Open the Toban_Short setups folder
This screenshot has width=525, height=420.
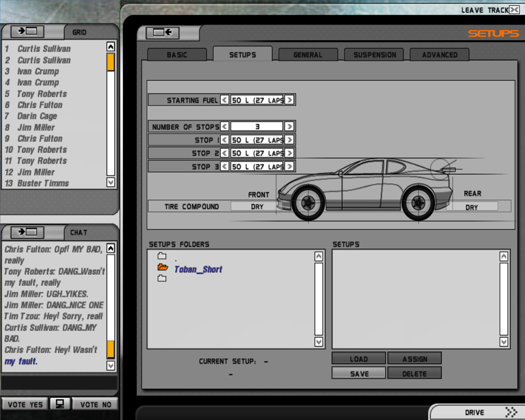(x=198, y=269)
